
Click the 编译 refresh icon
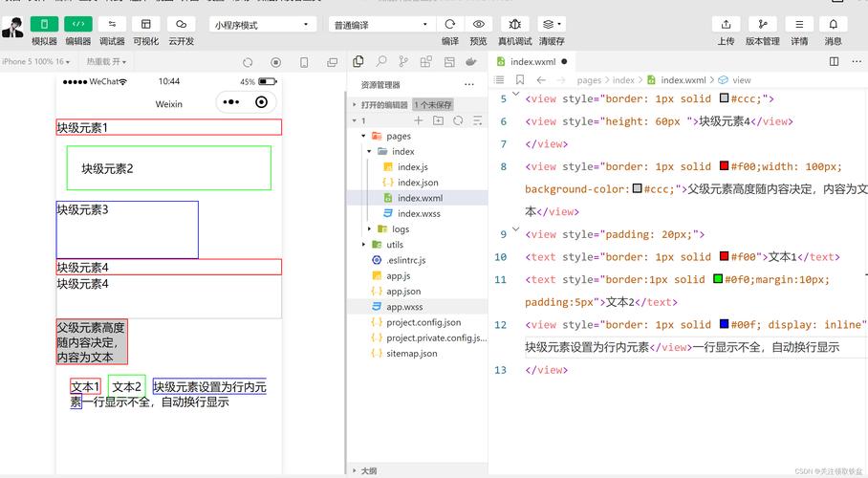click(x=450, y=24)
